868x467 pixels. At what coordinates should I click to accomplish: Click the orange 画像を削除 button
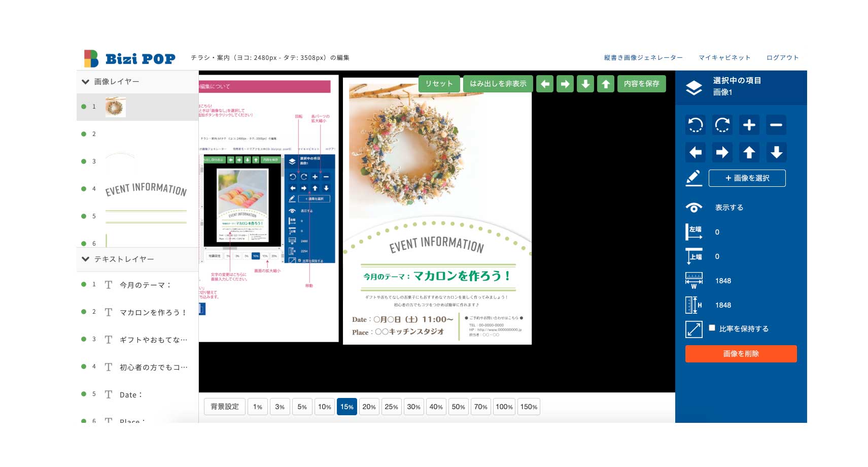741,354
